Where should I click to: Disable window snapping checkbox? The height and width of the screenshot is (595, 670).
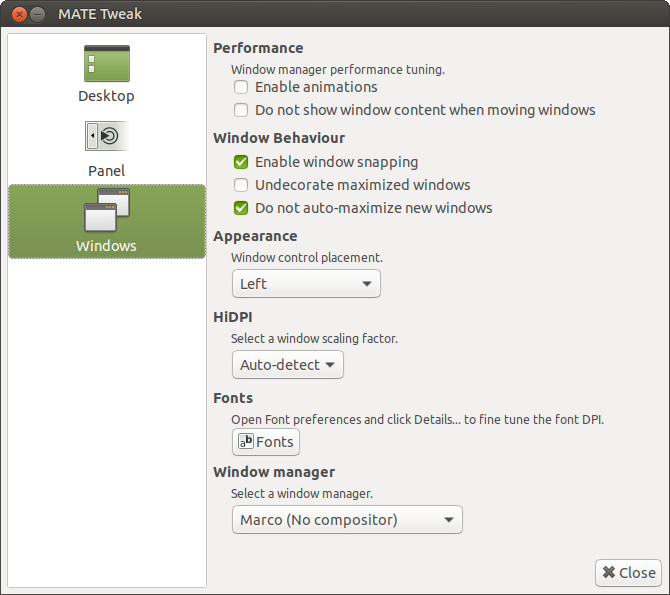pyautogui.click(x=241, y=162)
